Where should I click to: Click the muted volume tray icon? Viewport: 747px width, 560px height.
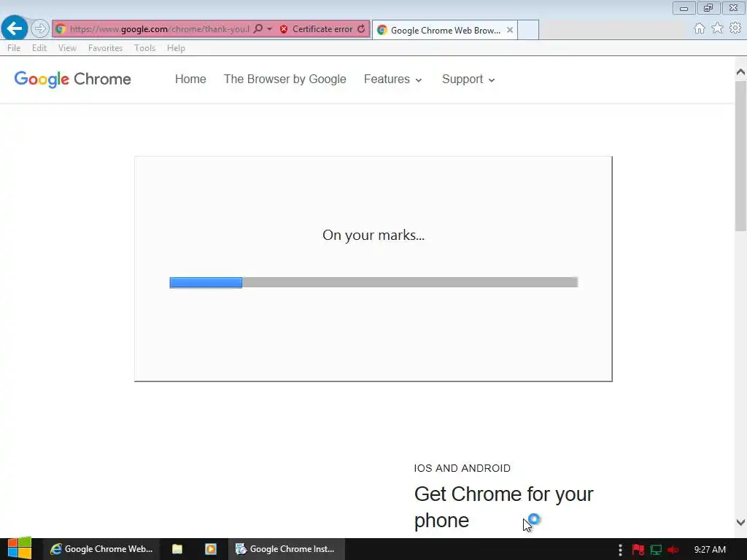pyautogui.click(x=673, y=550)
